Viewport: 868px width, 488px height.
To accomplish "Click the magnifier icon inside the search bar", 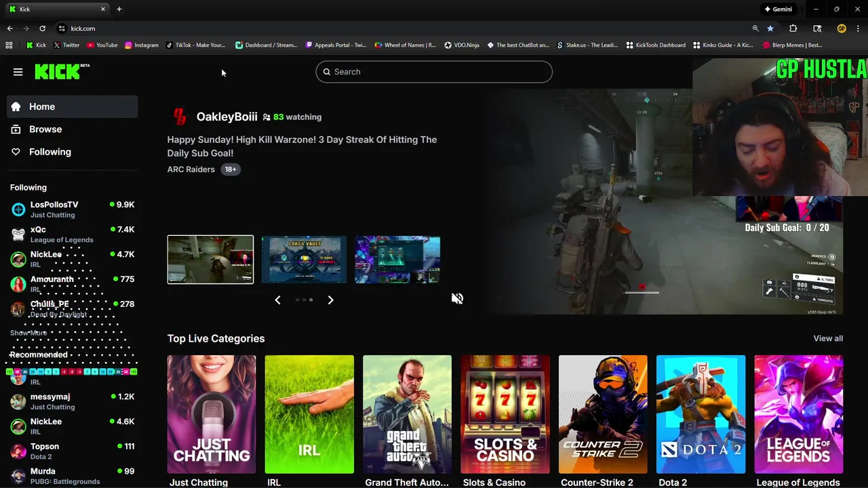I will click(327, 72).
